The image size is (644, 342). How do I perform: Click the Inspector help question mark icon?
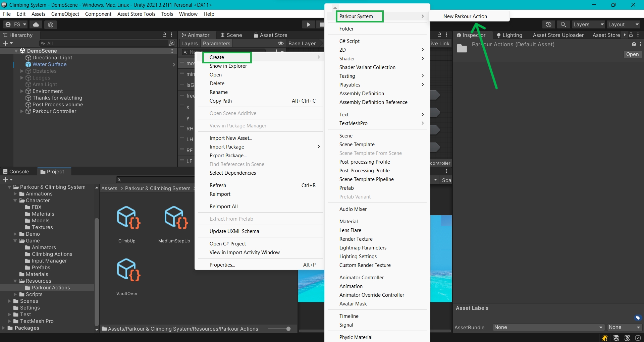(x=634, y=44)
